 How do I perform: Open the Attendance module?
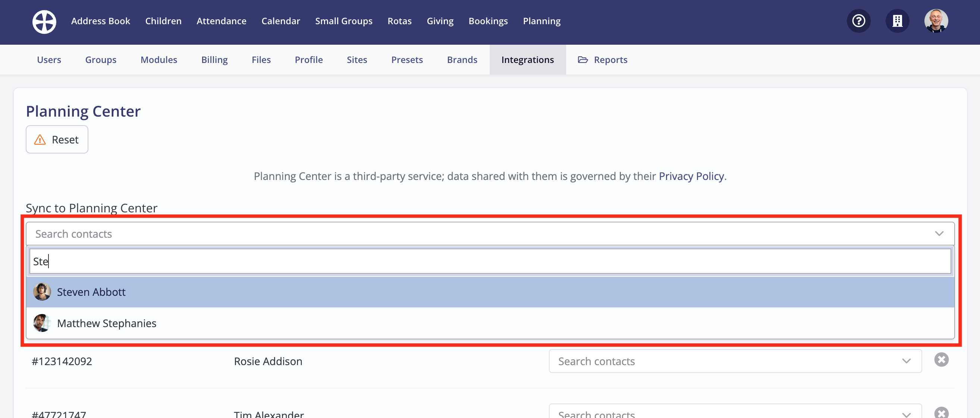tap(222, 21)
